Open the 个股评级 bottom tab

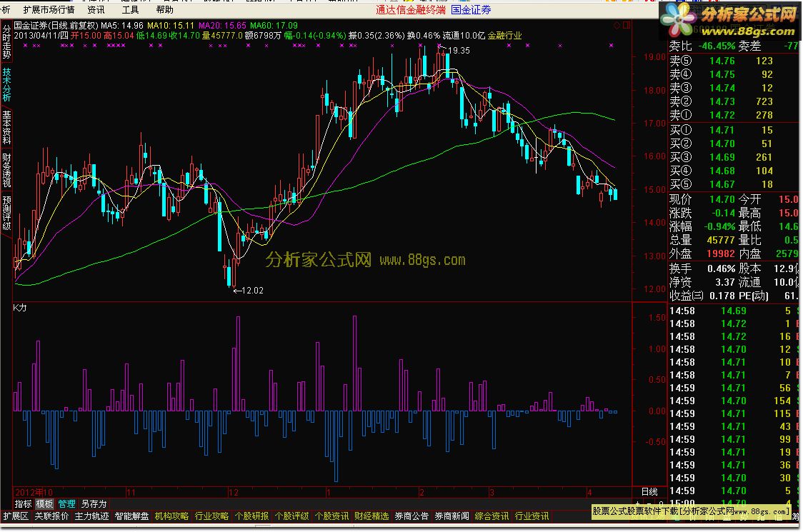click(291, 516)
